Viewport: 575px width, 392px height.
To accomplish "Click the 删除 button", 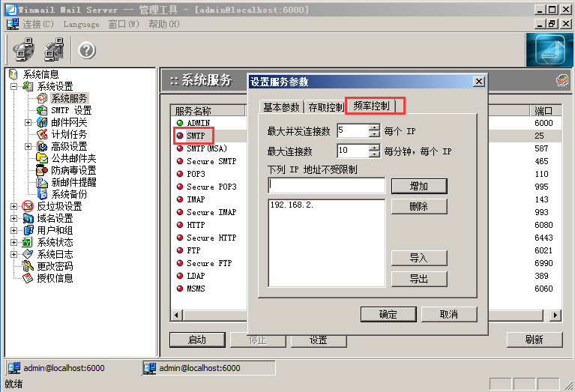I will [x=419, y=206].
